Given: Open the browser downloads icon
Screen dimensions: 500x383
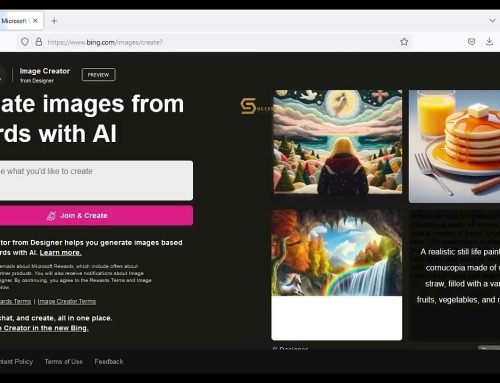Looking at the screenshot, I should (489, 42).
